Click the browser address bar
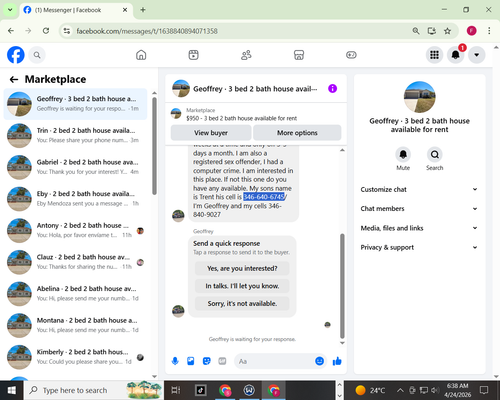The width and height of the screenshot is (500, 400). 233,31
